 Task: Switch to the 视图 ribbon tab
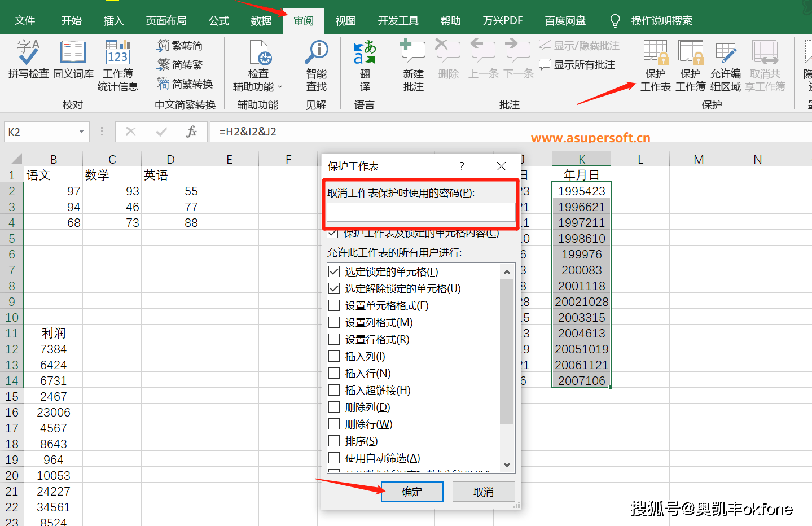345,21
